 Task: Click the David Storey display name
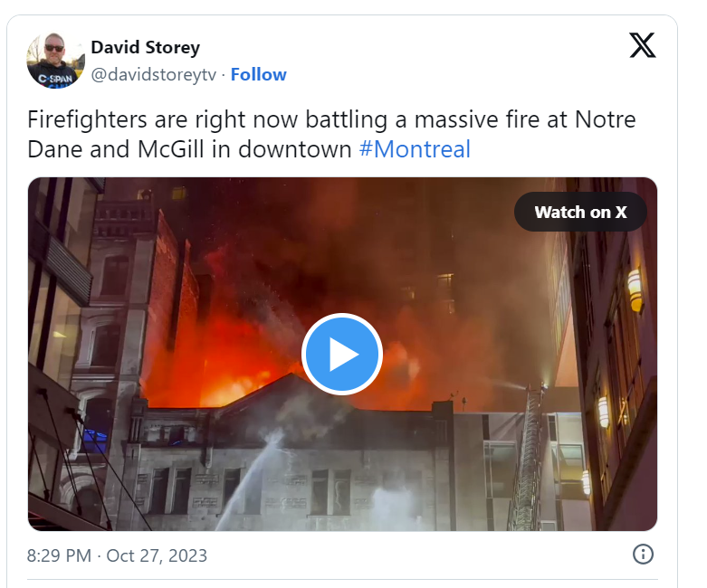(x=145, y=47)
